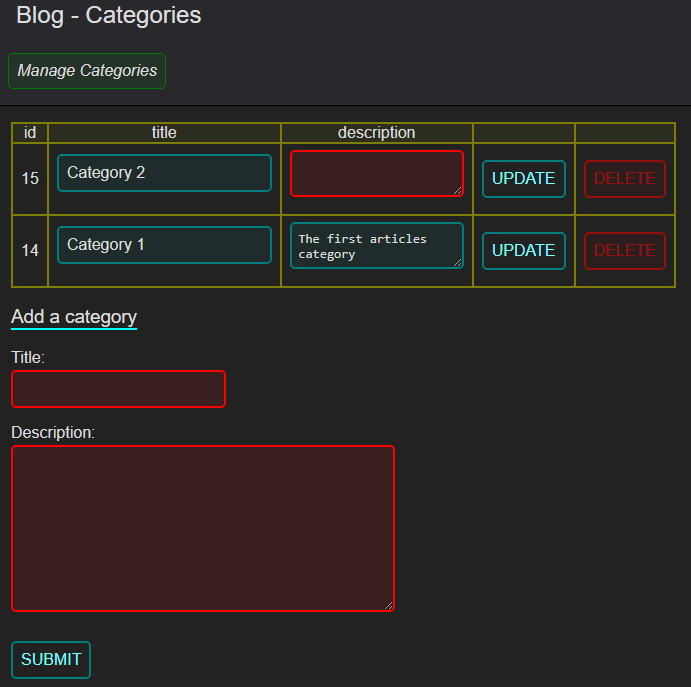Screen dimensions: 691x687
Task: Submit the new category form
Action: (51, 660)
